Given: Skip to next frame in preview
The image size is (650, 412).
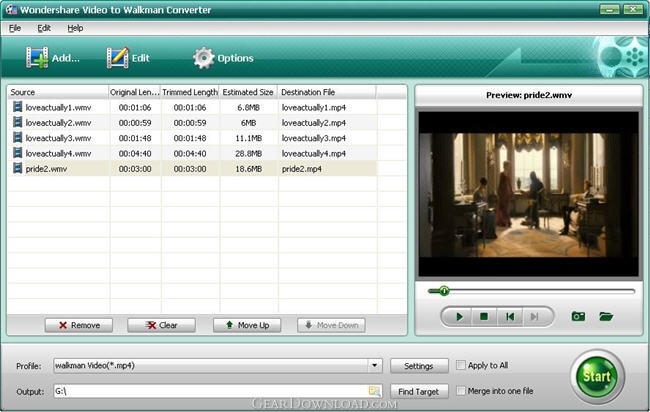Looking at the screenshot, I should (534, 317).
